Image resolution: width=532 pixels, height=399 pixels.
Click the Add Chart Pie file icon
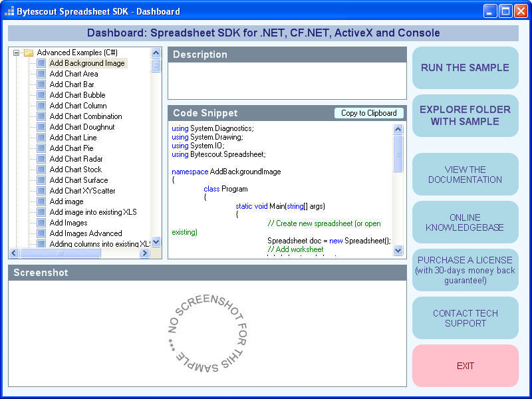(41, 148)
